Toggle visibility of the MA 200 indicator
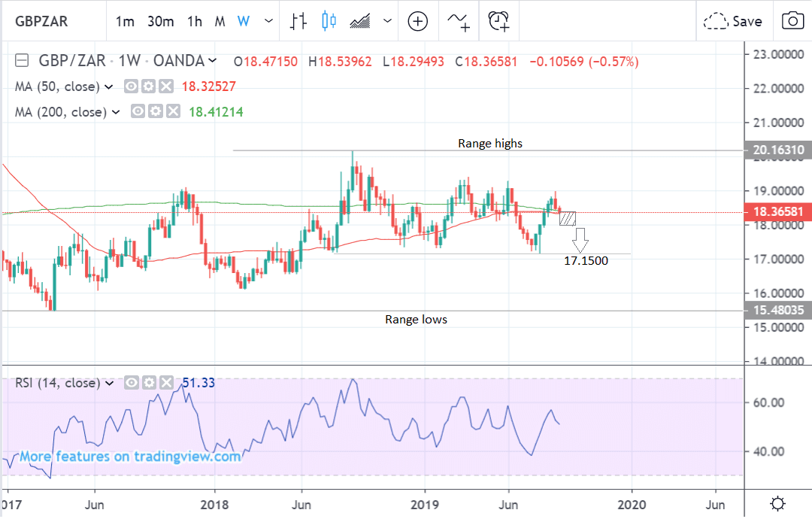The image size is (812, 519). [x=138, y=112]
